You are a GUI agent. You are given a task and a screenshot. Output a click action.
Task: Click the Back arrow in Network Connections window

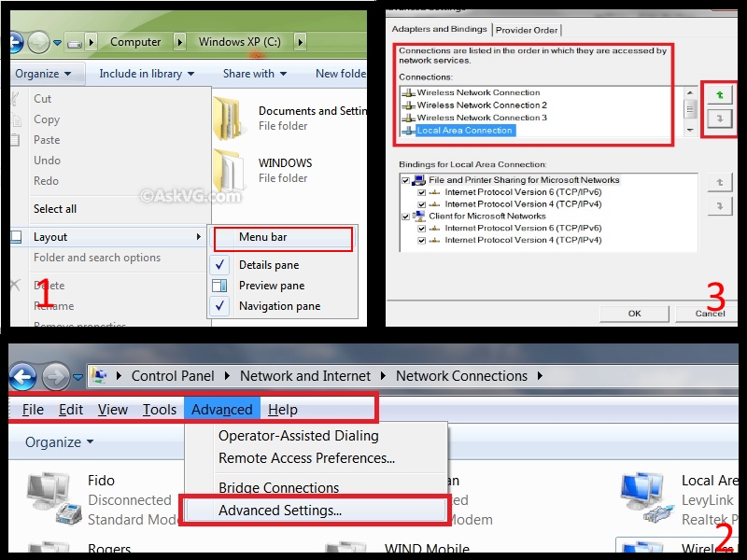click(x=21, y=377)
